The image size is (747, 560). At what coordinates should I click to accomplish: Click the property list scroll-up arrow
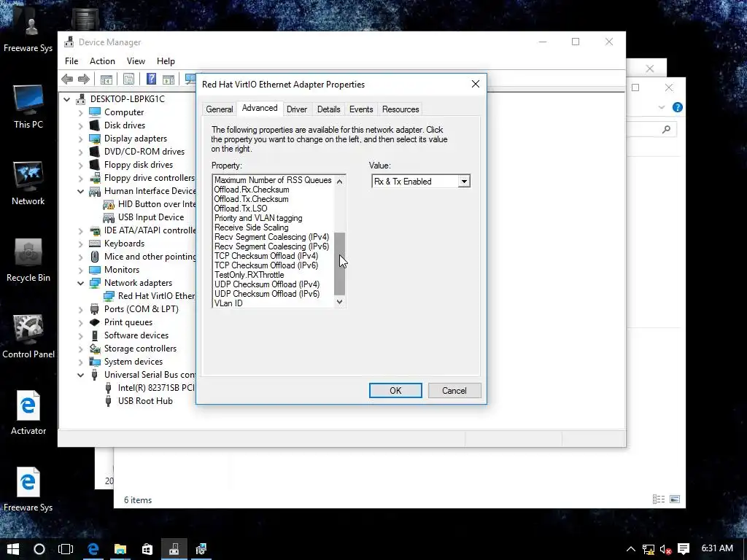tap(340, 181)
